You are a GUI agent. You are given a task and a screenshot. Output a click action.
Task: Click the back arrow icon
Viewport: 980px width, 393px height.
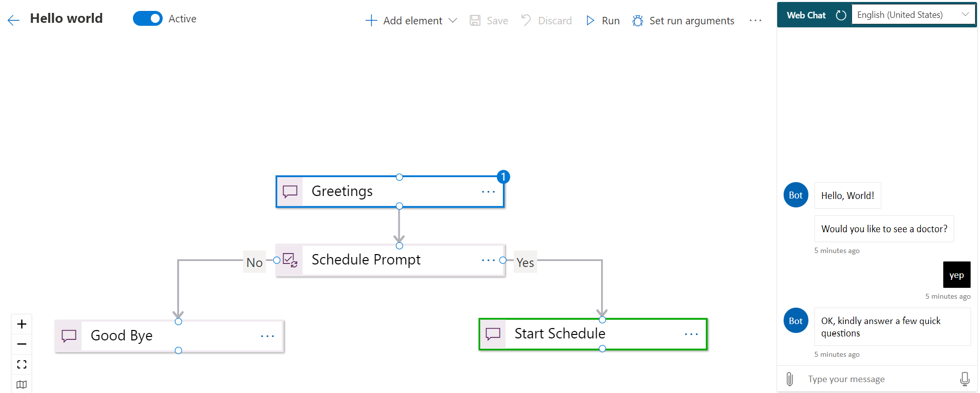click(x=13, y=20)
